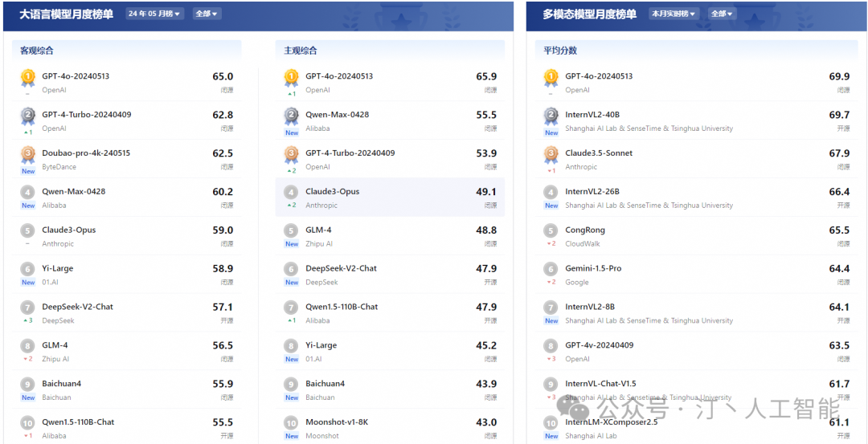Click rank 5 badge beside GLM-4 in 主观综合
The width and height of the screenshot is (868, 444).
click(x=291, y=230)
